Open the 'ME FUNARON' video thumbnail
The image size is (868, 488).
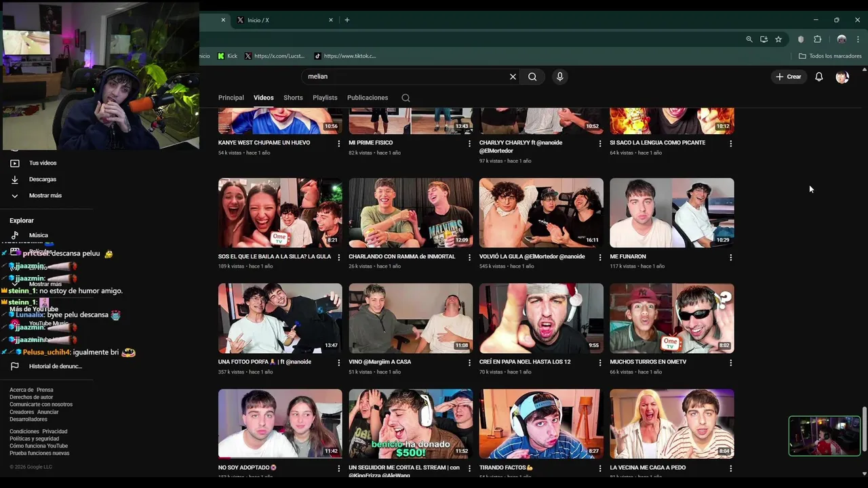[x=672, y=213]
